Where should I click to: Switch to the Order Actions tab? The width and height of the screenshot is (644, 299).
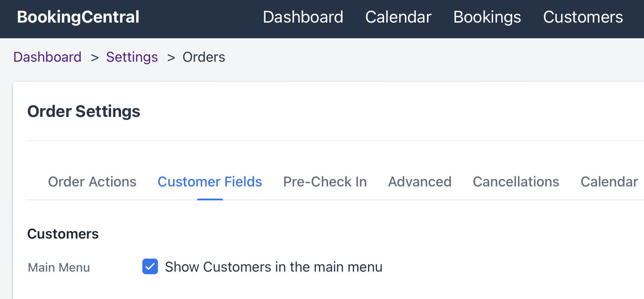pos(92,182)
